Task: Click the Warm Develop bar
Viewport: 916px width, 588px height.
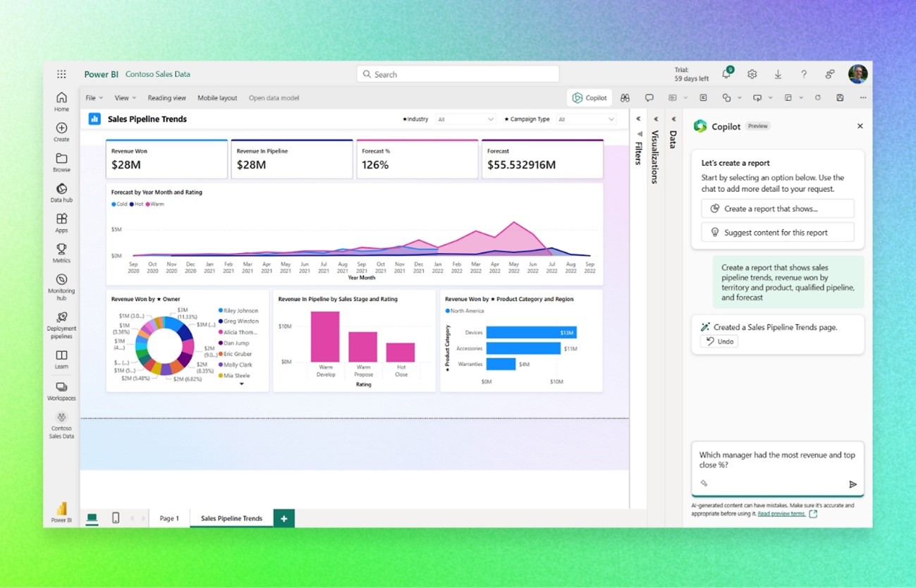Action: pos(325,336)
